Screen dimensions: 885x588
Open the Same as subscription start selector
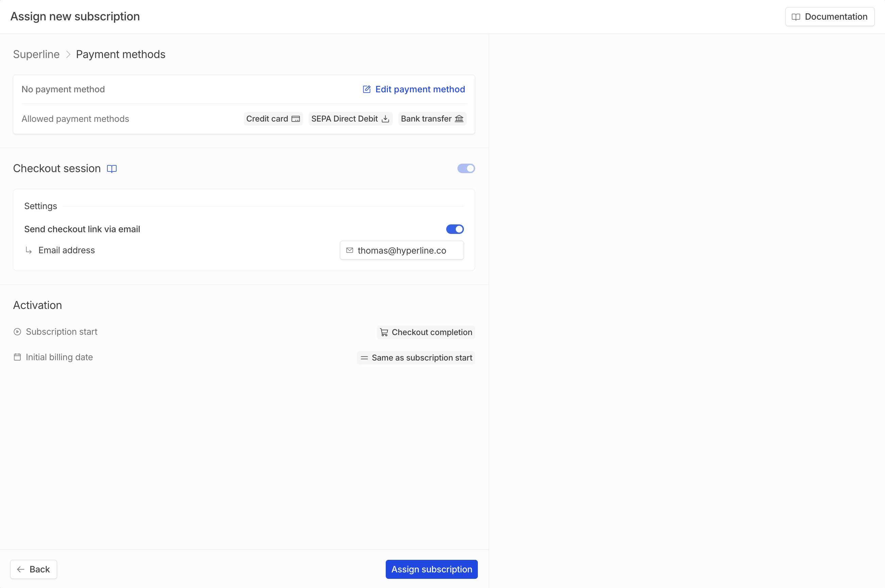click(416, 358)
